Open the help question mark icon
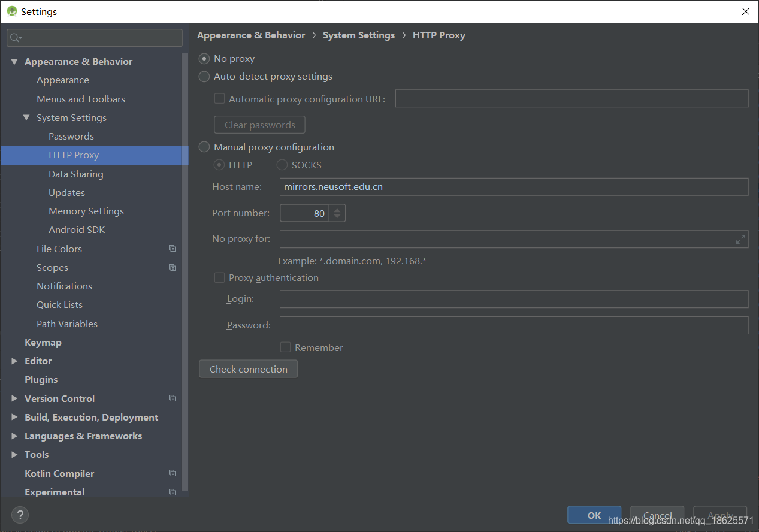The image size is (759, 532). 20,515
